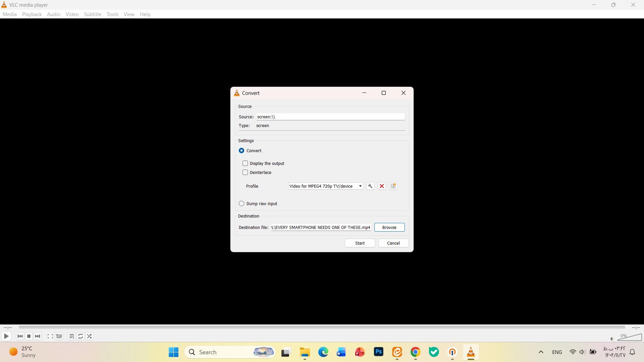Open the clock and date in the tray

point(615,352)
